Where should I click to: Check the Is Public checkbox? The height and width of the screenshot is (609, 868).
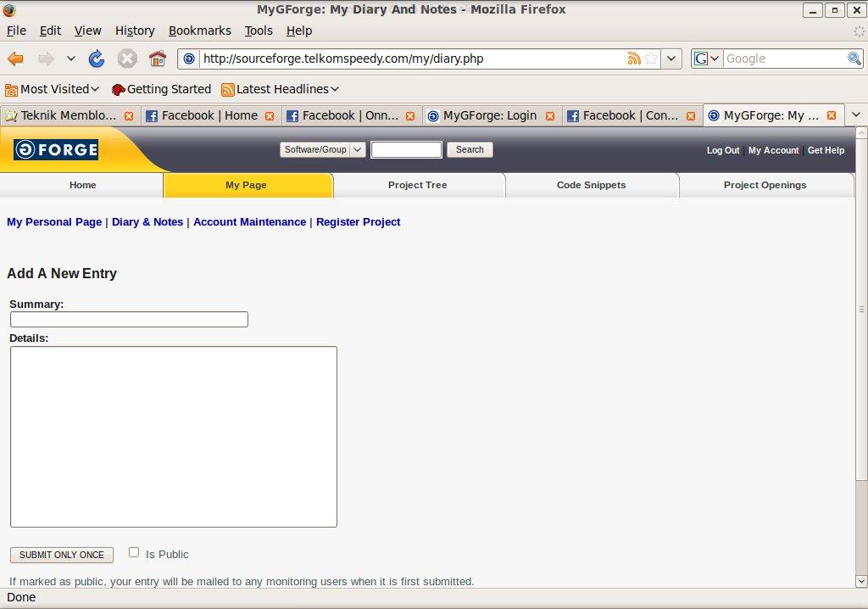pos(133,552)
